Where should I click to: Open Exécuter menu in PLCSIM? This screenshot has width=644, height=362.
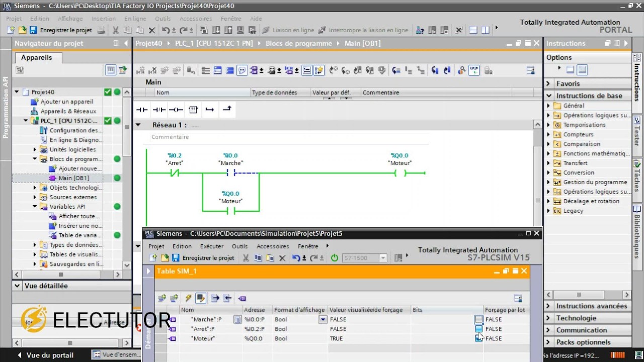click(x=212, y=246)
